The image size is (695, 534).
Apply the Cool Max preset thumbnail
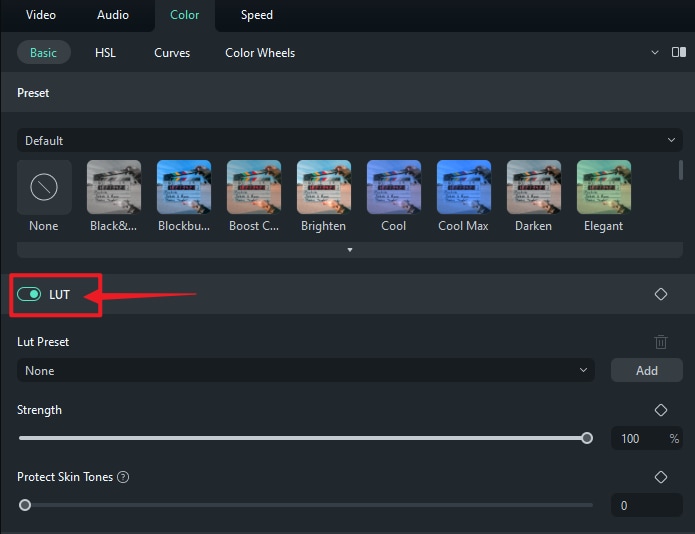(x=464, y=187)
